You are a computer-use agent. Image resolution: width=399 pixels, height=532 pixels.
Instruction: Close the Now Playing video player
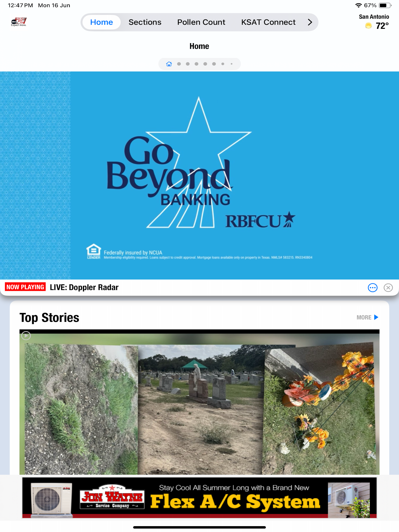pos(388,288)
